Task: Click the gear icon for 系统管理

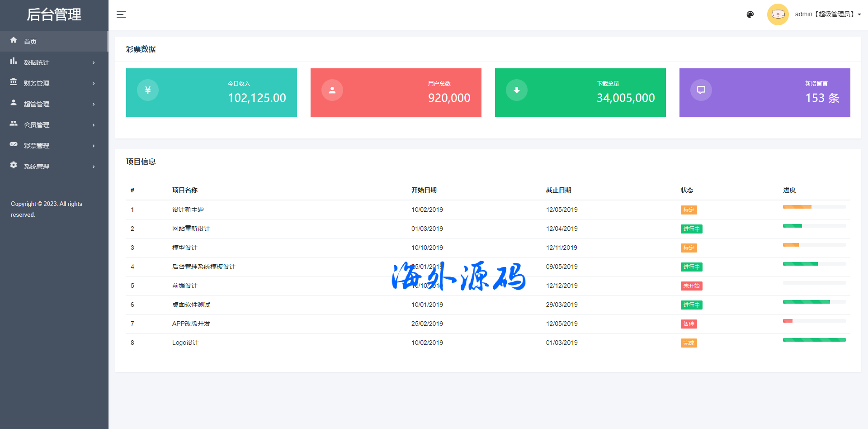Action: coord(14,165)
